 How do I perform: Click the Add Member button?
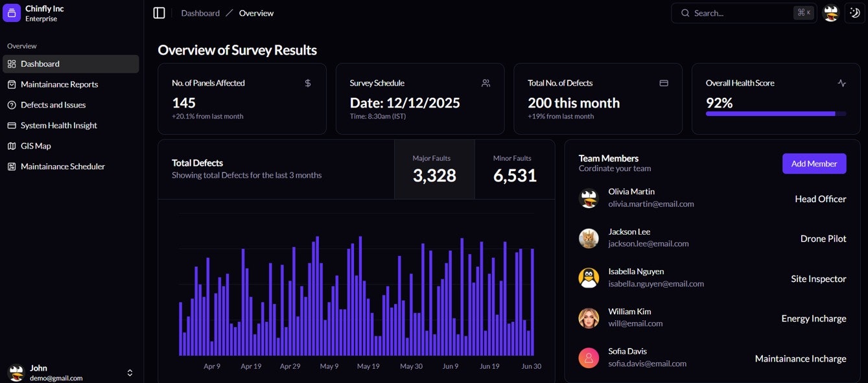tap(814, 163)
